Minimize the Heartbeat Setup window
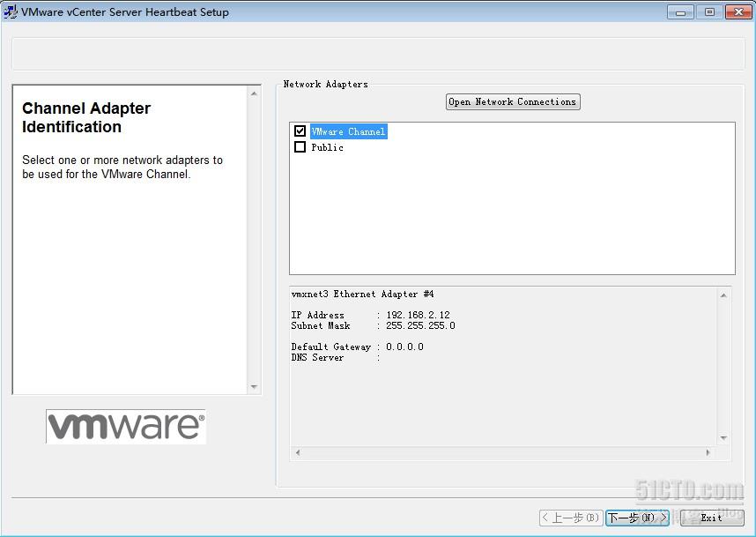 (x=680, y=12)
